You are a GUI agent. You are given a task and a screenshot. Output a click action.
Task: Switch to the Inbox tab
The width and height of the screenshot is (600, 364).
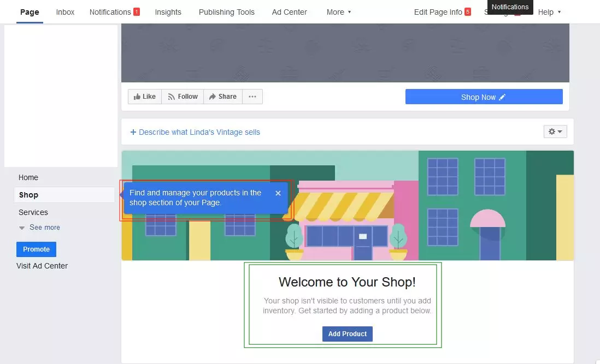(x=65, y=12)
